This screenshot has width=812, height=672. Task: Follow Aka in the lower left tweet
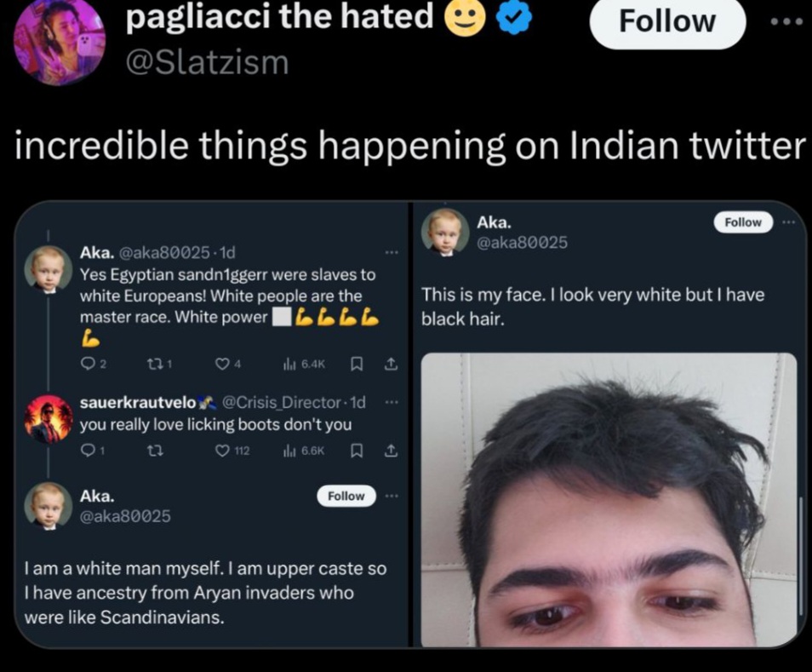[x=346, y=496]
